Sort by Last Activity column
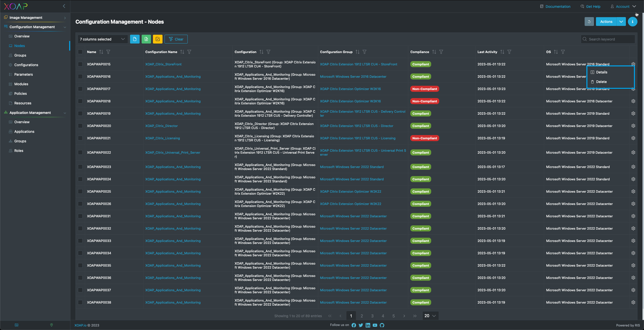The height and width of the screenshot is (330, 644). pyautogui.click(x=502, y=52)
